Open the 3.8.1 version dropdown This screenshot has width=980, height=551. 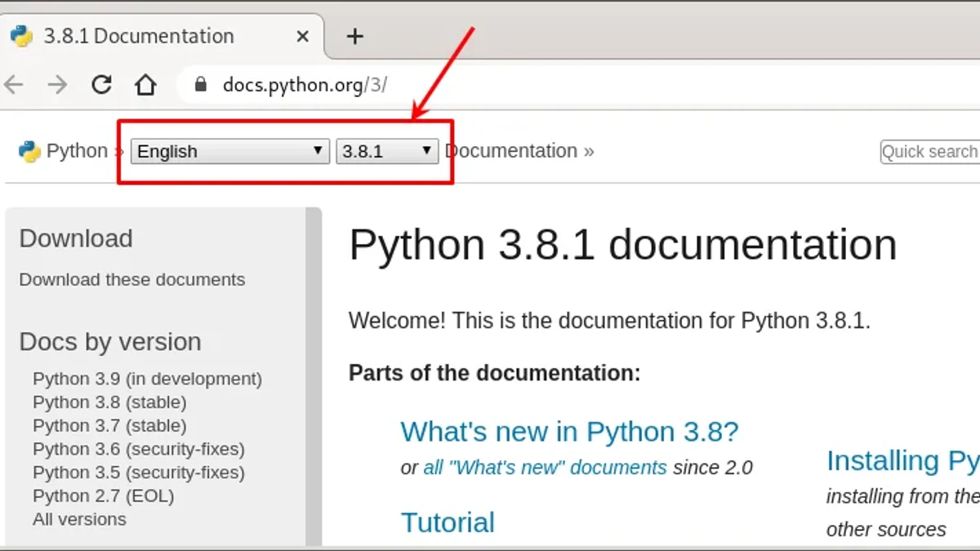pyautogui.click(x=387, y=151)
